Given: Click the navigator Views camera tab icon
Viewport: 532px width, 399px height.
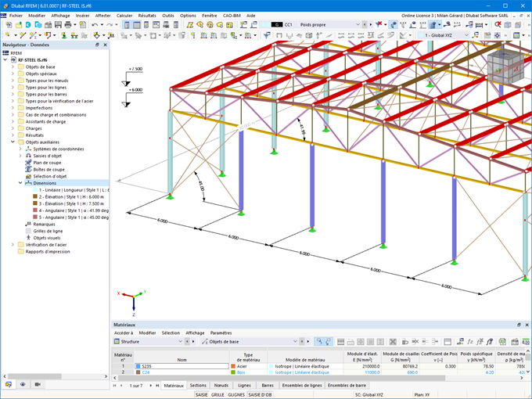Looking at the screenshot, I should pos(38,384).
